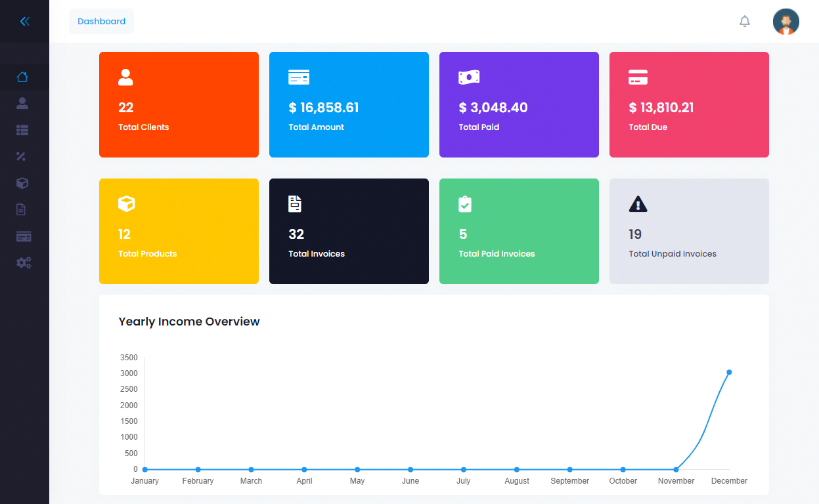Open Payments via the credit card icon
819x504 pixels.
click(22, 236)
